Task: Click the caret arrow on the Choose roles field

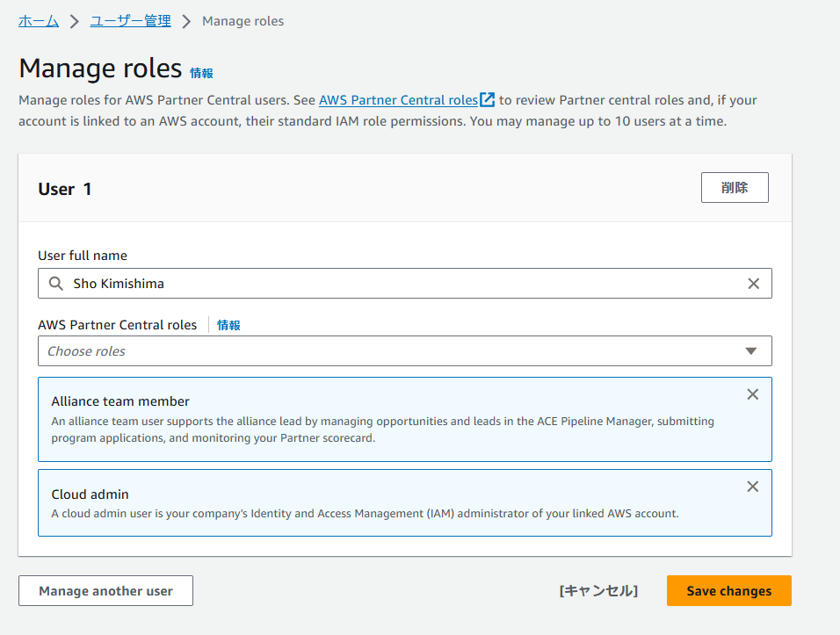Action: tap(751, 350)
